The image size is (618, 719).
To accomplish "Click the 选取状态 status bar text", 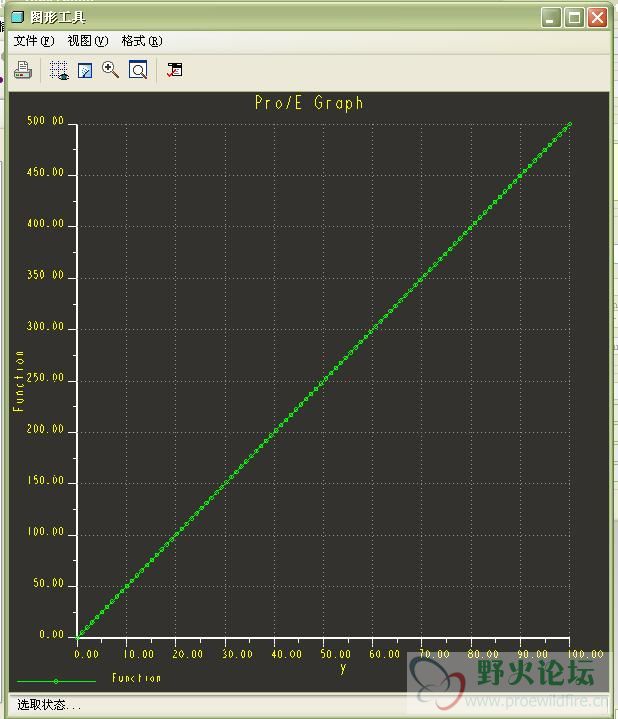I will coord(48,704).
